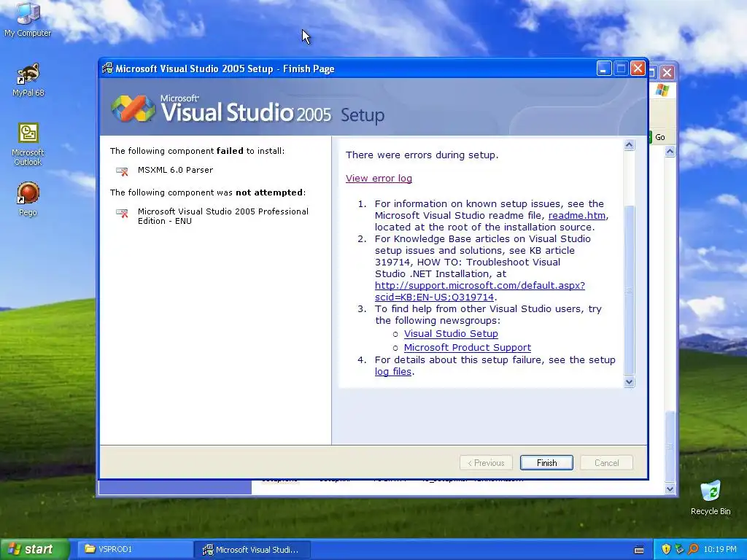Minimize the Visual Studio 2005 Setup window

click(603, 69)
